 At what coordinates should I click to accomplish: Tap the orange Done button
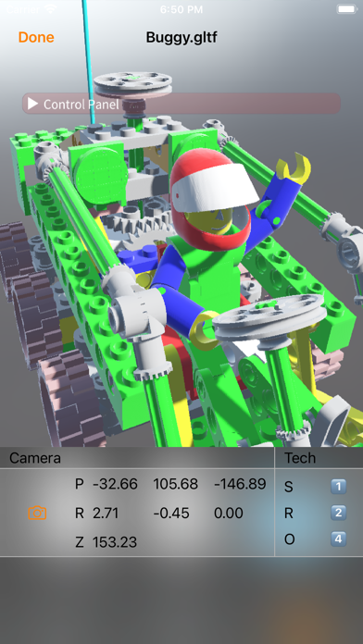click(x=36, y=37)
